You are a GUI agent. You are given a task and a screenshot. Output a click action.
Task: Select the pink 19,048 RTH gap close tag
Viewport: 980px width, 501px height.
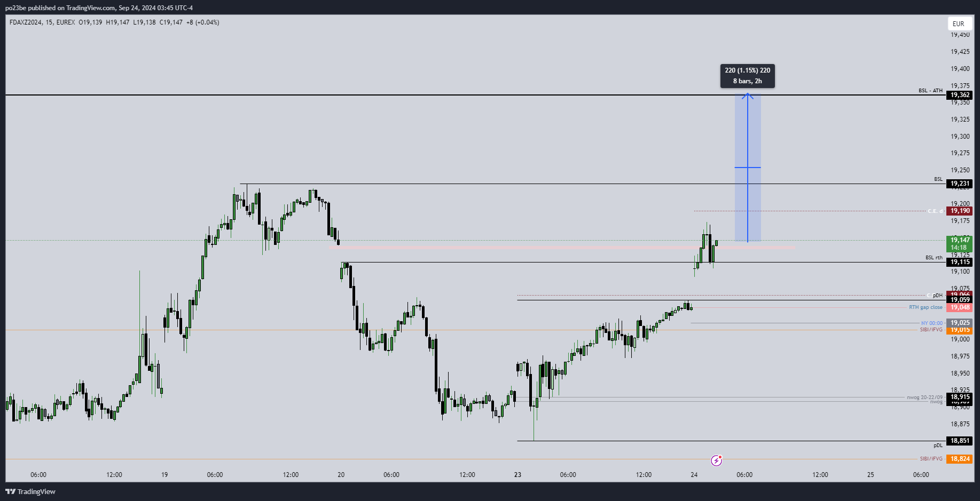pyautogui.click(x=960, y=307)
